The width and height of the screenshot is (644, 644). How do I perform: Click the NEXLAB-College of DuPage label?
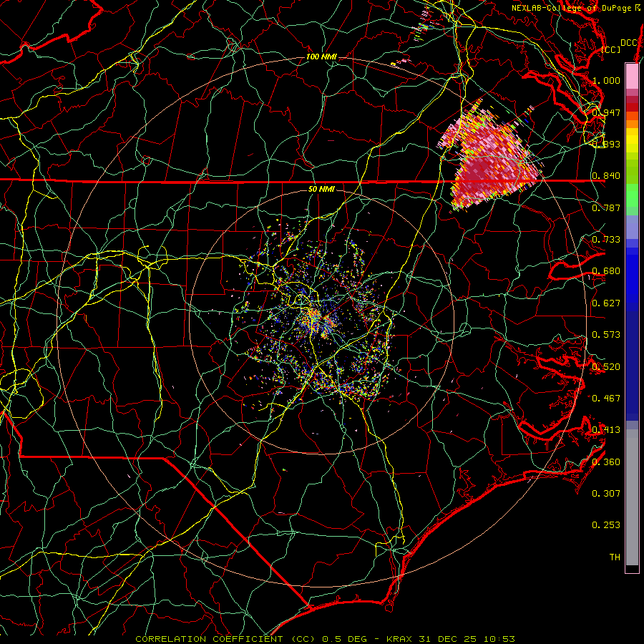coord(576,8)
